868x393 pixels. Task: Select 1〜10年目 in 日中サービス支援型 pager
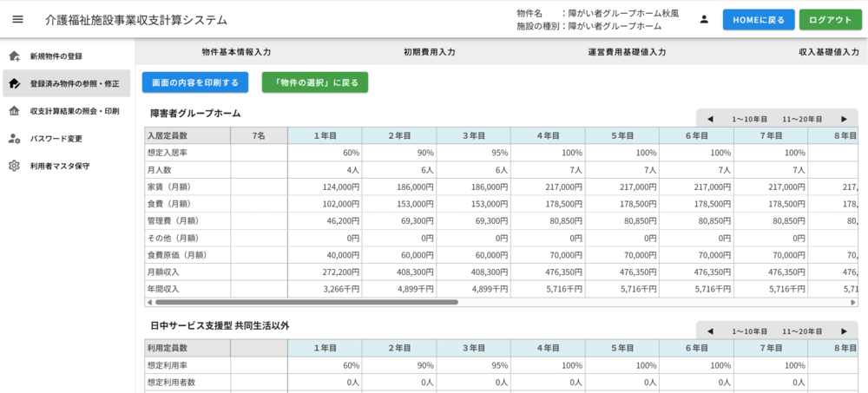pyautogui.click(x=750, y=331)
